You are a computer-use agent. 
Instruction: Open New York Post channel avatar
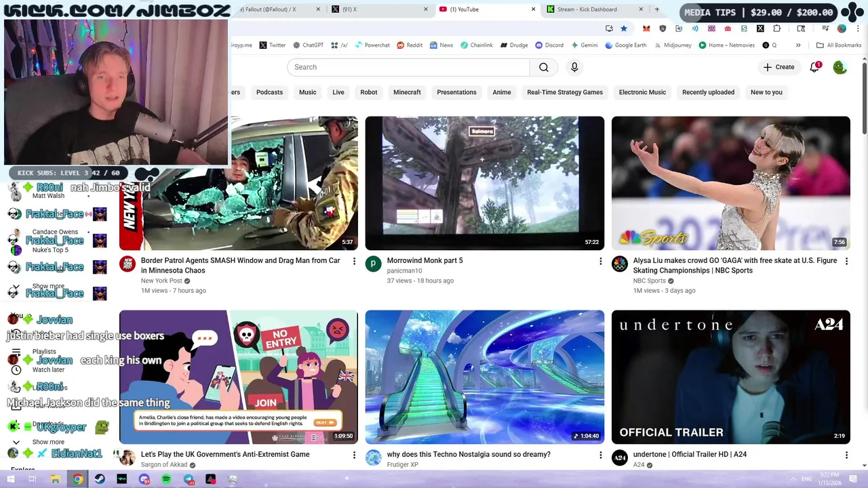point(127,264)
